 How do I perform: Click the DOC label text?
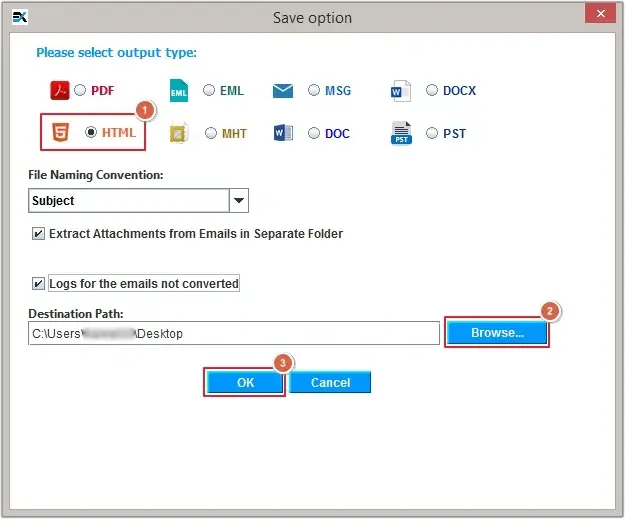tap(337, 133)
